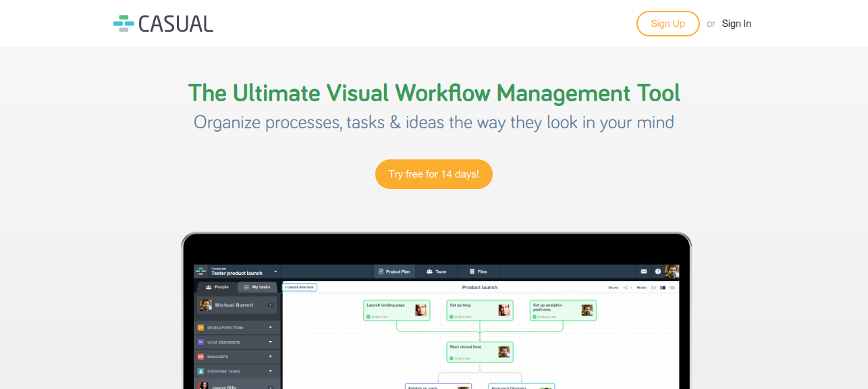Click the orange DV Developers Team badge
Screen dimensions: 868x389
tap(200, 328)
